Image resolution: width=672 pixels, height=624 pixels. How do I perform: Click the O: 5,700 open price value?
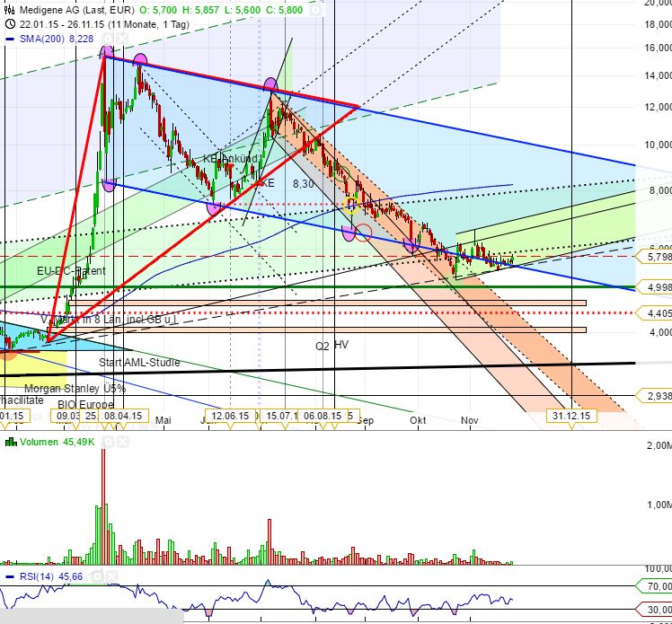[158, 10]
